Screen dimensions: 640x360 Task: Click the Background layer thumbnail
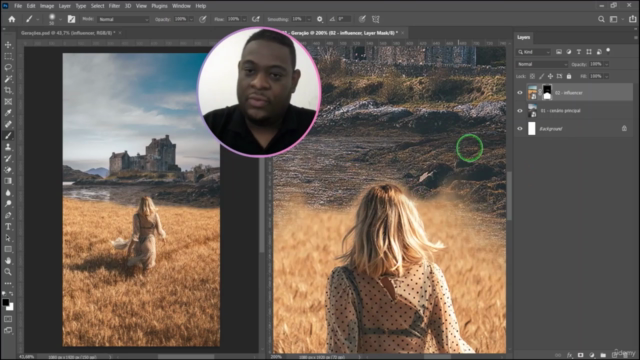[x=531, y=129]
